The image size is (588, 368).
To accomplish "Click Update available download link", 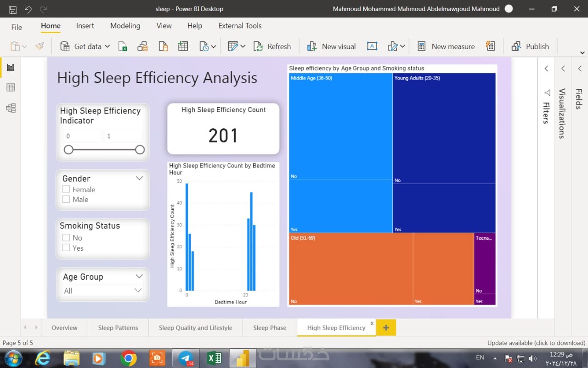I will click(x=536, y=343).
